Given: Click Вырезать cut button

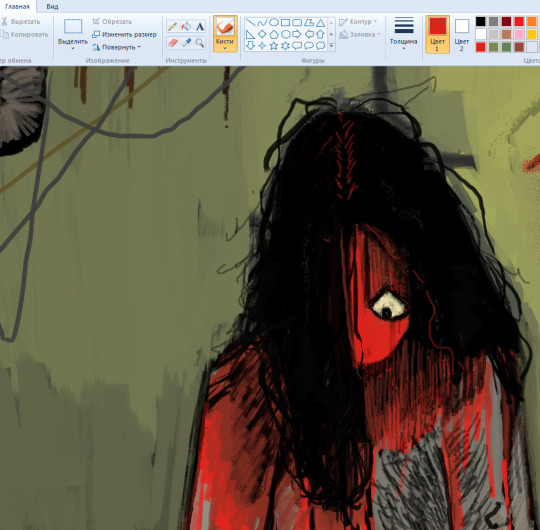Looking at the screenshot, I should click(x=21, y=22).
